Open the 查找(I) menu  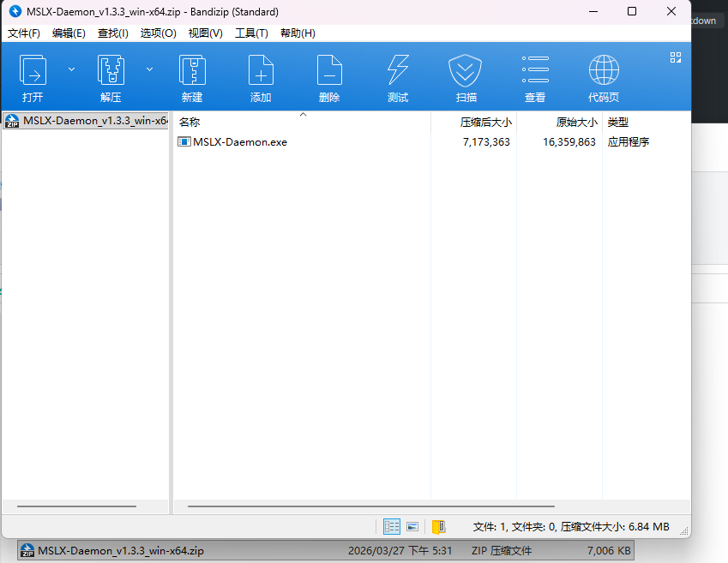coord(113,33)
